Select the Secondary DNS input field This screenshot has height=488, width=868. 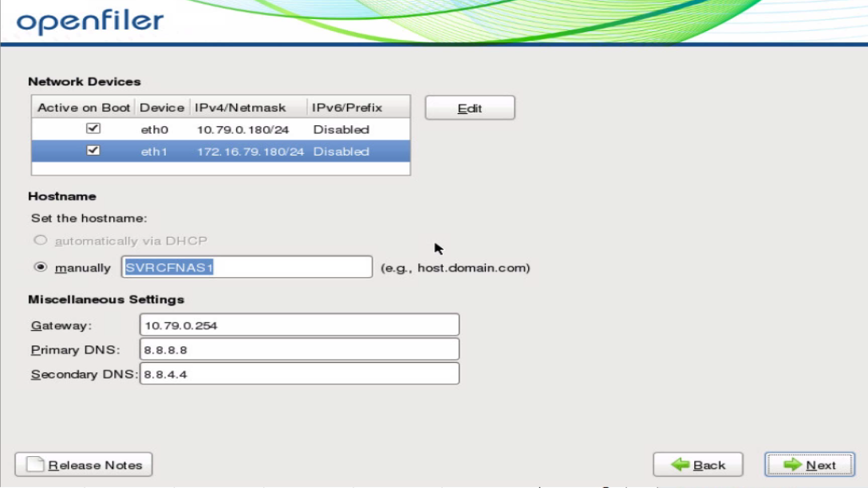pyautogui.click(x=299, y=373)
